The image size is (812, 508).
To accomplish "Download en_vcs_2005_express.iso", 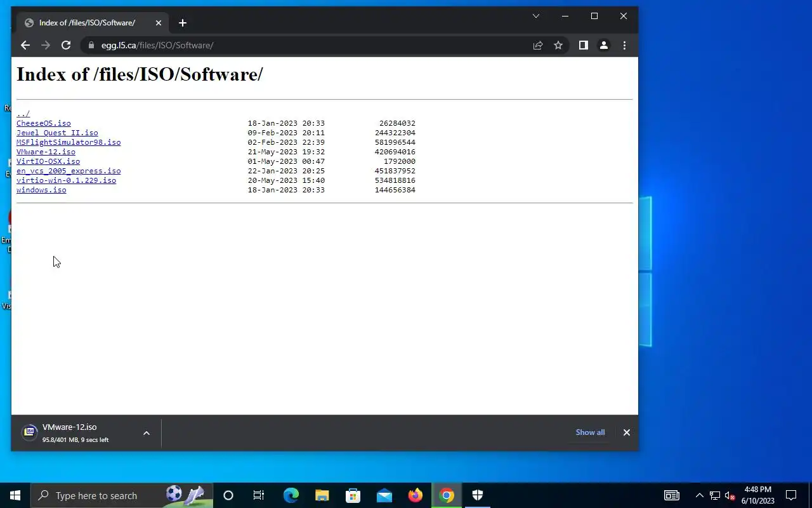I will [69, 171].
